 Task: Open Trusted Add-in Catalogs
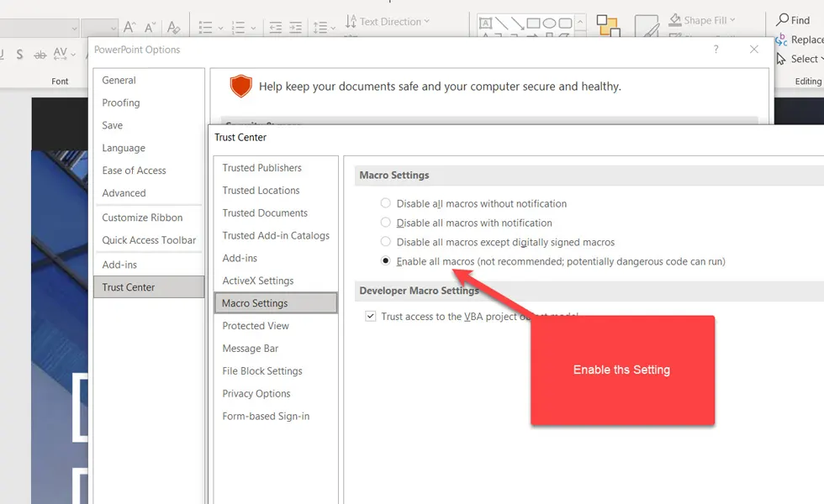(276, 236)
